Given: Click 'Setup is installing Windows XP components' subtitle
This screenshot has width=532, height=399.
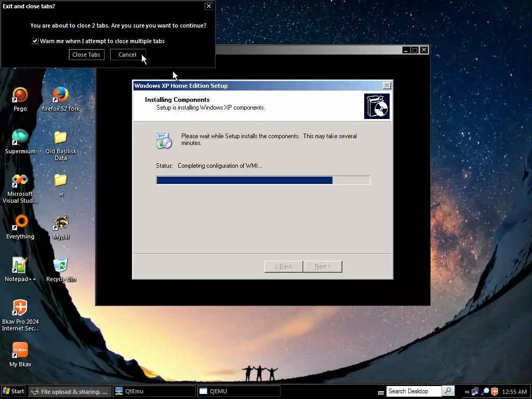Looking at the screenshot, I should click(x=210, y=108).
